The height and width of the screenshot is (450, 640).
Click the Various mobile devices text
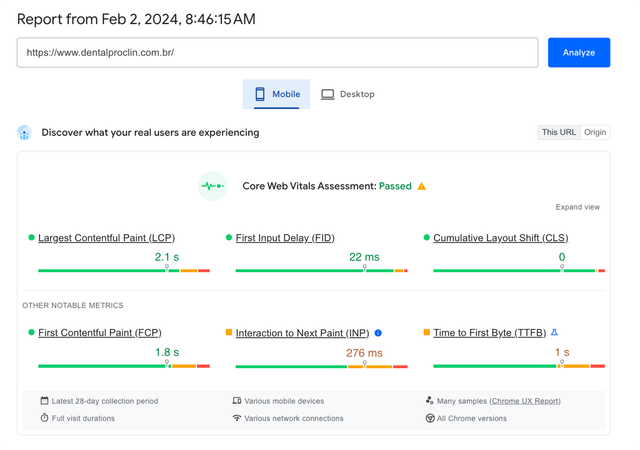coord(284,401)
